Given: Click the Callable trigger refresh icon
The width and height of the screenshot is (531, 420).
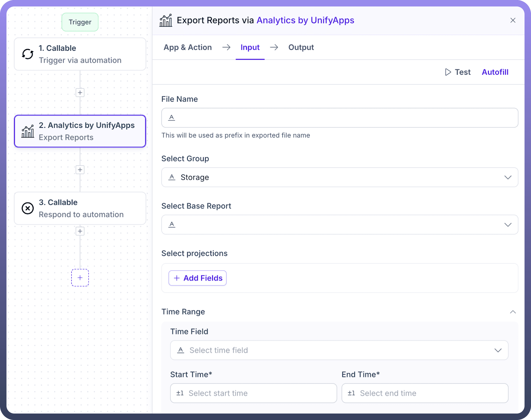Looking at the screenshot, I should point(28,54).
